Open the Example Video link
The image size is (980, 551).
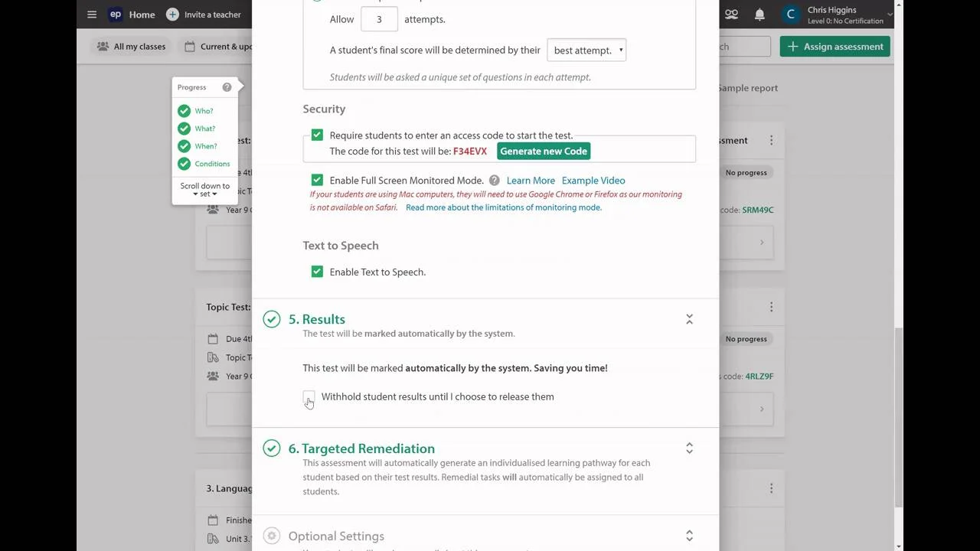593,181
